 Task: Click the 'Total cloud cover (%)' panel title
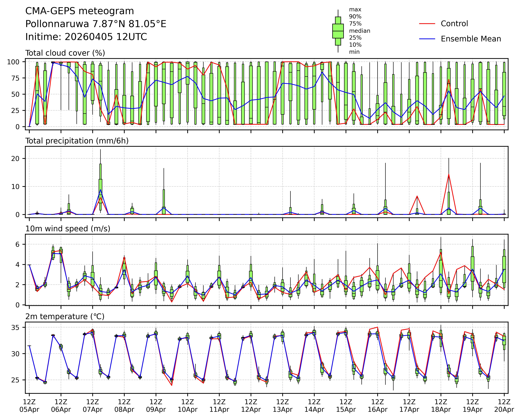point(65,53)
